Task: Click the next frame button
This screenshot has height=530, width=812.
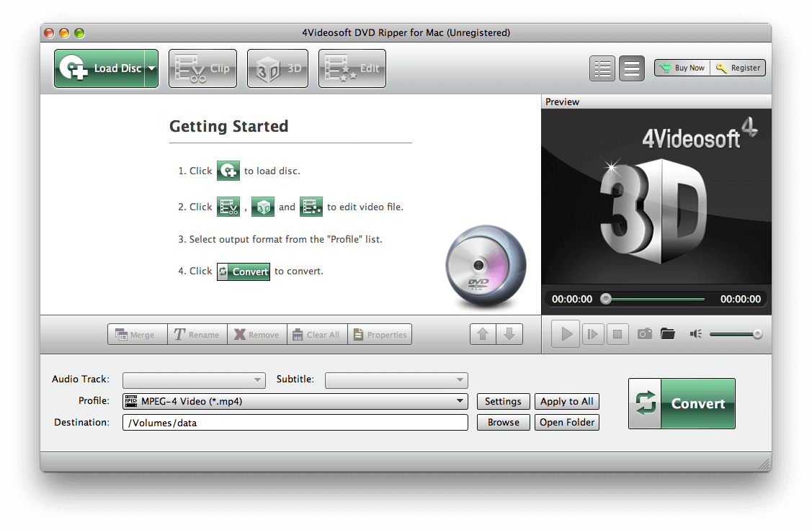Action: (593, 334)
